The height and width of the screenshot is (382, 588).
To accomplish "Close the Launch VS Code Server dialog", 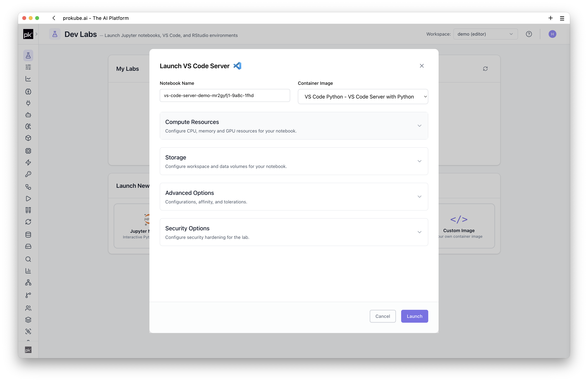I will (x=421, y=66).
